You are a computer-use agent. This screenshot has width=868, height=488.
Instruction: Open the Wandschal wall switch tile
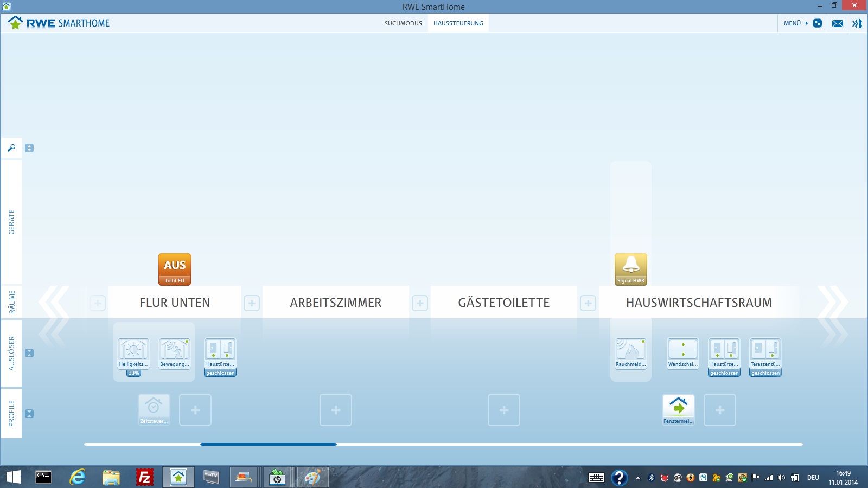click(x=683, y=353)
